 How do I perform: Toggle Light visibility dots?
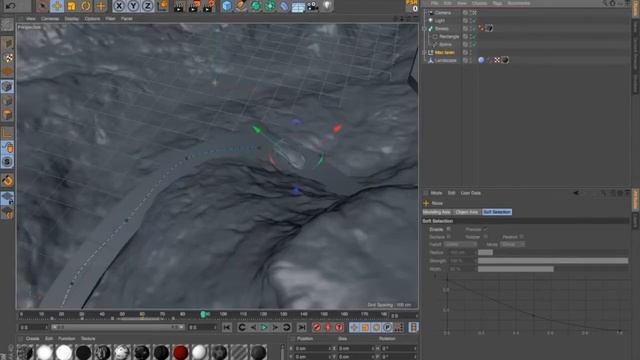(x=471, y=20)
